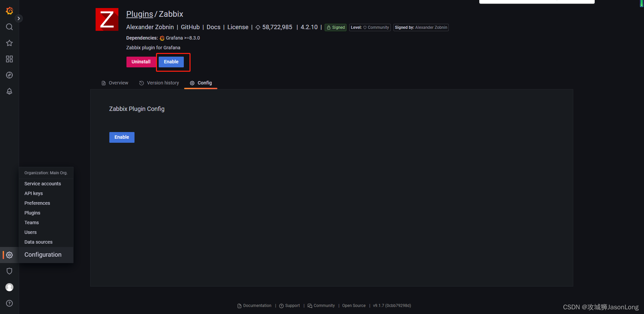644x314 pixels.
Task: Open the Open Source footer link
Action: point(354,306)
